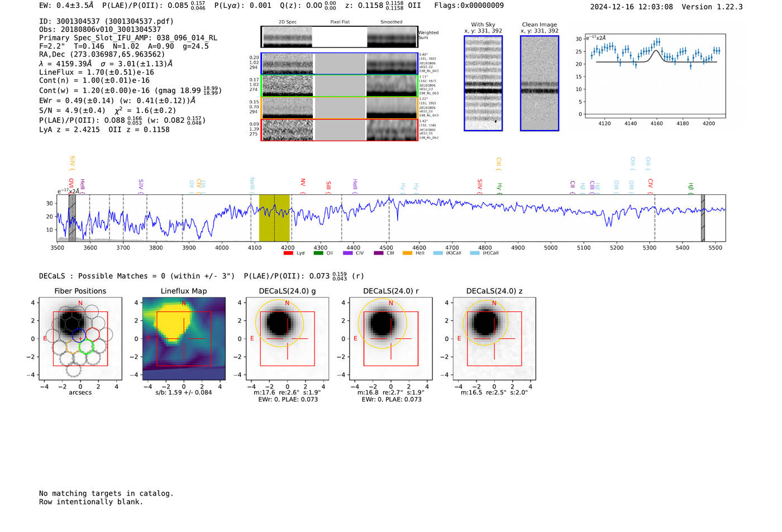Click 'No matching targets in catalog.' text
782x532 pixels.
pos(106,493)
